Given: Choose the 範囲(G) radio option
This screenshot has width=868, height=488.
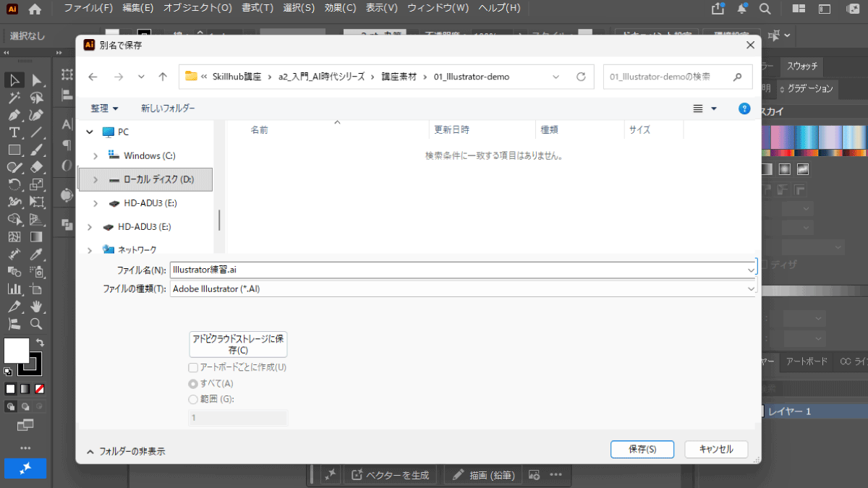Looking at the screenshot, I should (x=193, y=399).
